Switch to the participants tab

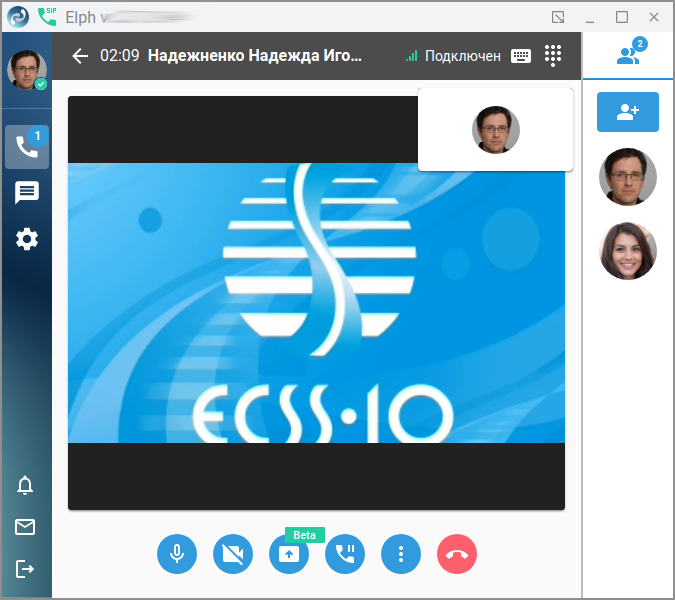628,55
